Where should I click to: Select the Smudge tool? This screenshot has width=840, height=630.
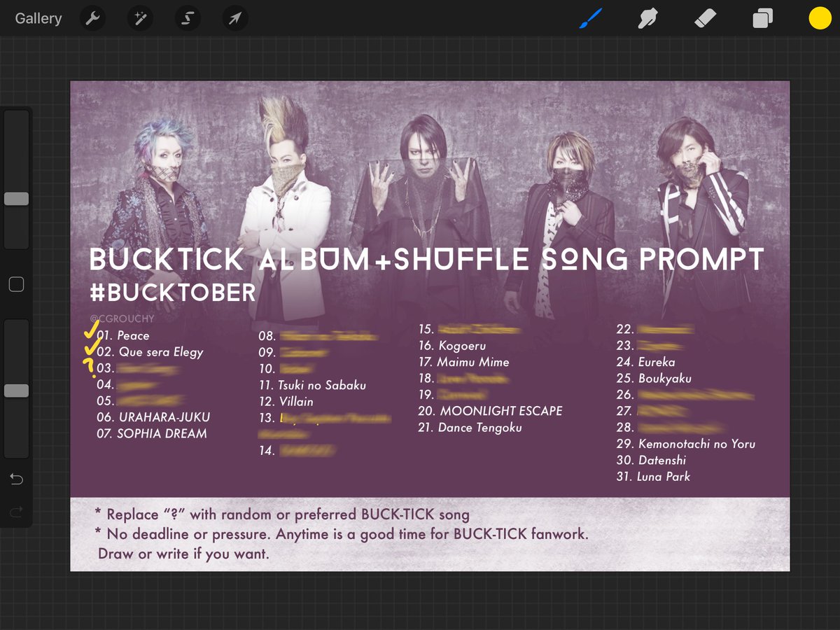pos(648,18)
